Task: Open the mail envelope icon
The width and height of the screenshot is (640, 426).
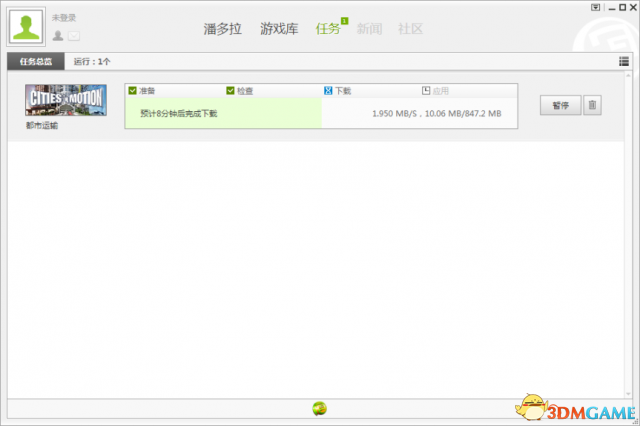Action: point(73,36)
